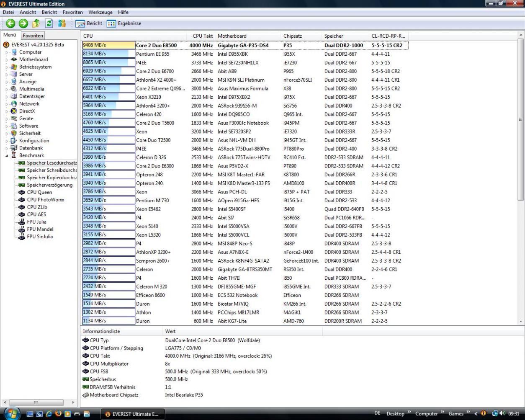
Task: Click the vertical scrollbar of the results list
Action: [521, 178]
